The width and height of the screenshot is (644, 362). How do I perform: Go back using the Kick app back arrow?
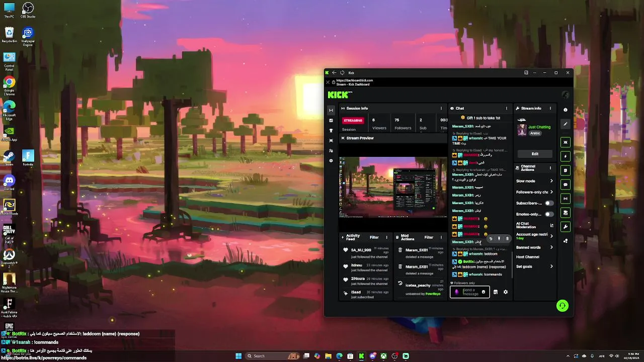[x=334, y=73]
